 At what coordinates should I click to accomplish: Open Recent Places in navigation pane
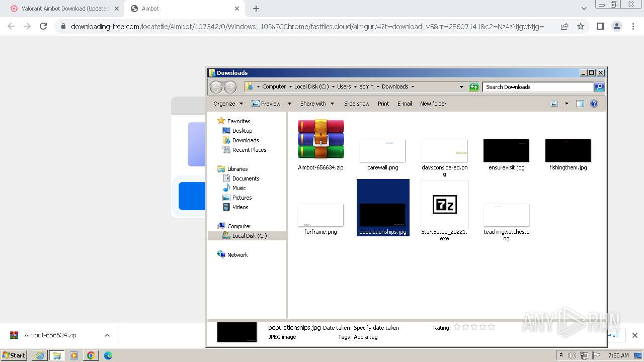coord(249,150)
